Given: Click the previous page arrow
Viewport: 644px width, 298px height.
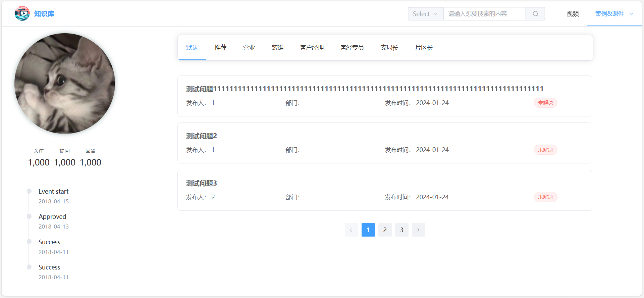Looking at the screenshot, I should 351,230.
